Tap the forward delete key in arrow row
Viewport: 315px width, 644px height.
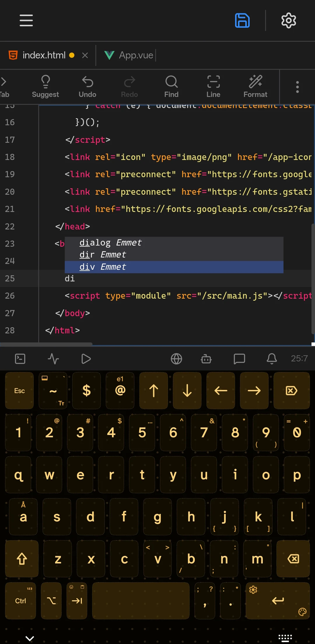[x=292, y=391]
